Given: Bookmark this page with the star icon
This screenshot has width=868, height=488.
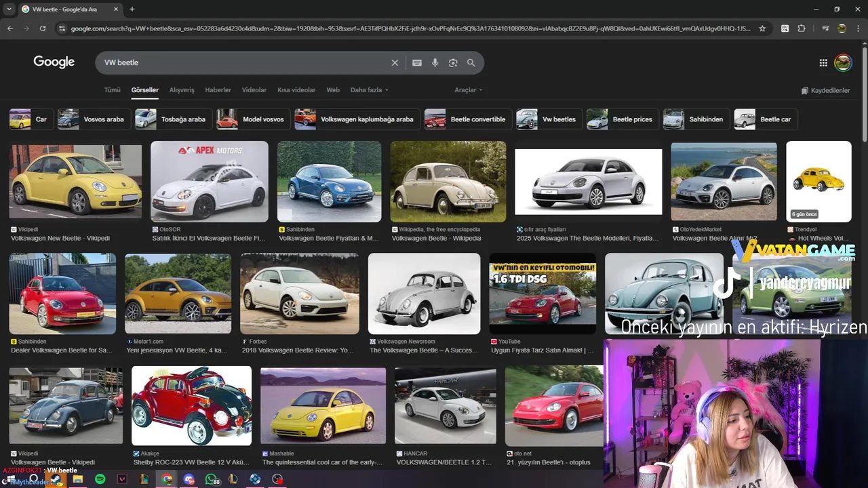Looking at the screenshot, I should [x=762, y=28].
